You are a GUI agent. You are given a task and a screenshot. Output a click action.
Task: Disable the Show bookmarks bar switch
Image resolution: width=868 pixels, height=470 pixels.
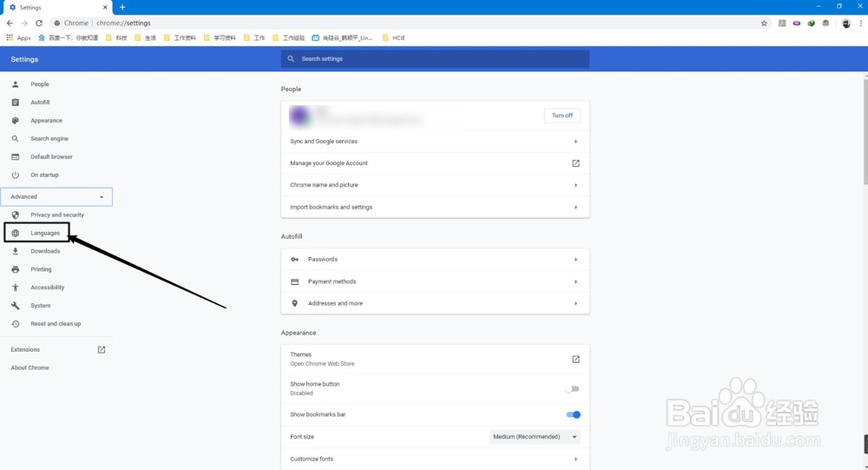574,414
